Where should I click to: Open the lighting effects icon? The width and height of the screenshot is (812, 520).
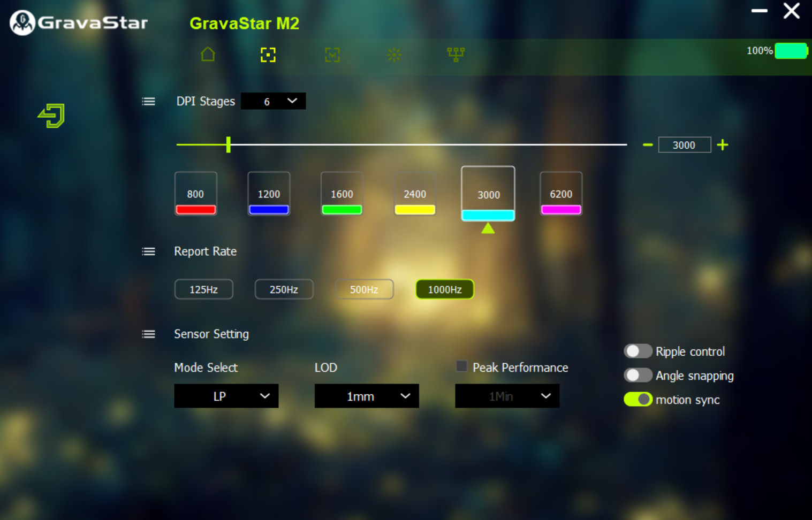click(x=394, y=55)
